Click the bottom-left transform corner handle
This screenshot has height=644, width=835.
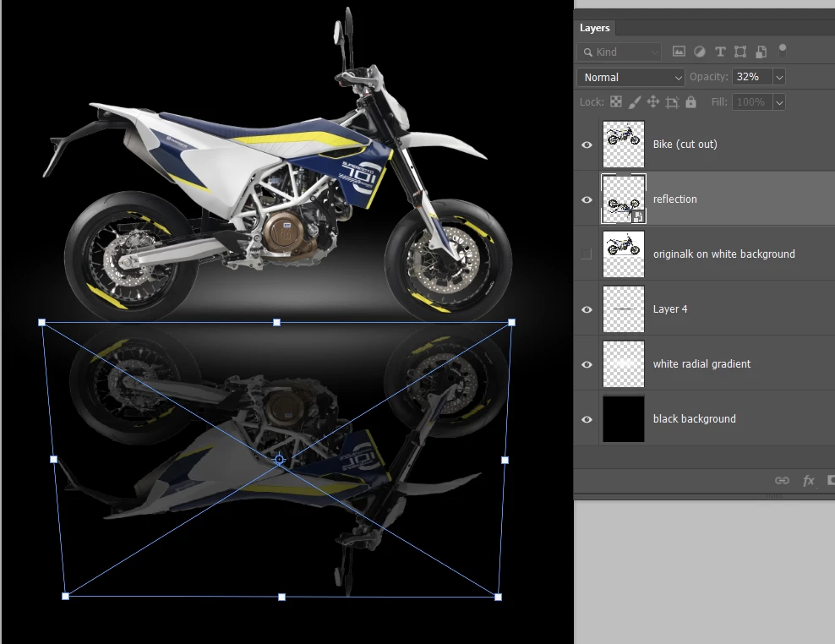coord(66,596)
